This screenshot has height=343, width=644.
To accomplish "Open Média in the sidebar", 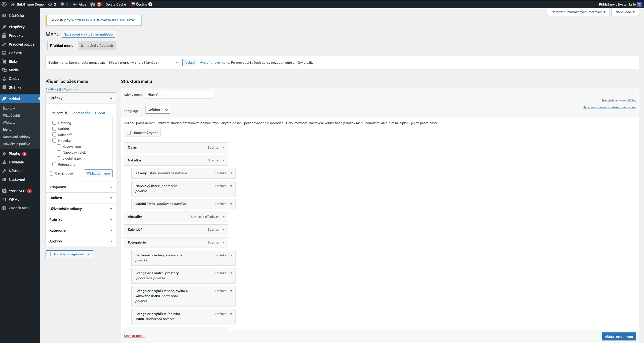I will 14,70.
